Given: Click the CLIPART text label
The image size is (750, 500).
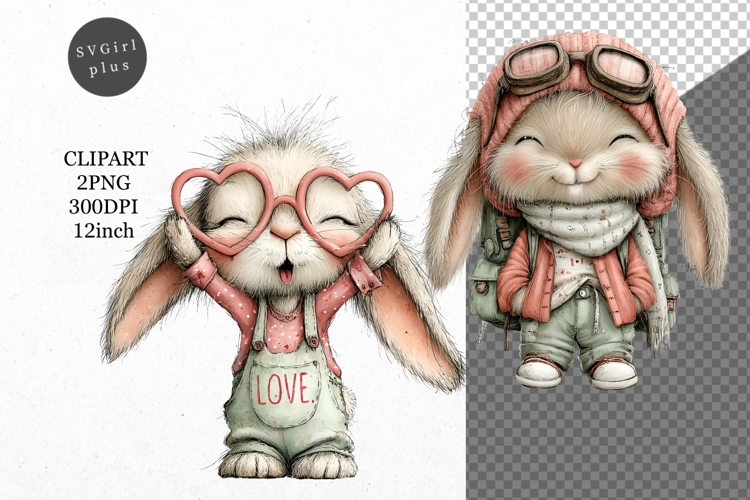Looking at the screenshot, I should point(105,158).
